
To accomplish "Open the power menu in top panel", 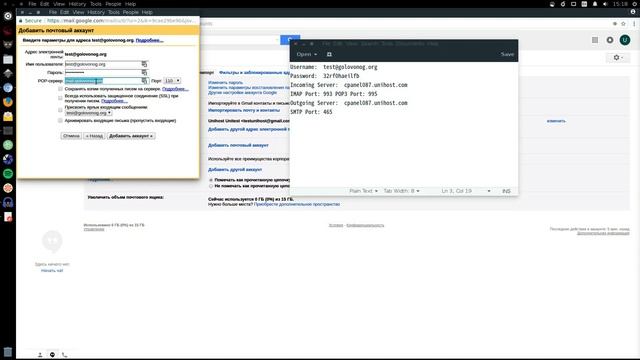I will point(634,4).
